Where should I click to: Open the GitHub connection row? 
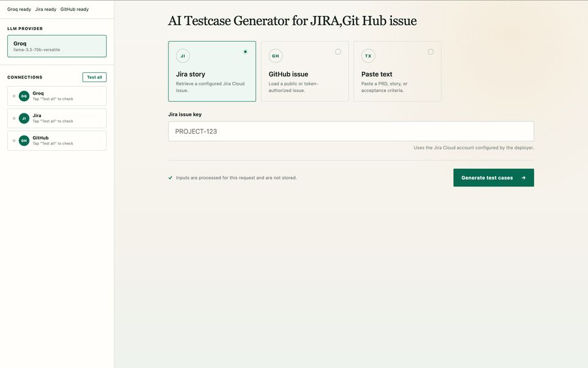click(57, 141)
